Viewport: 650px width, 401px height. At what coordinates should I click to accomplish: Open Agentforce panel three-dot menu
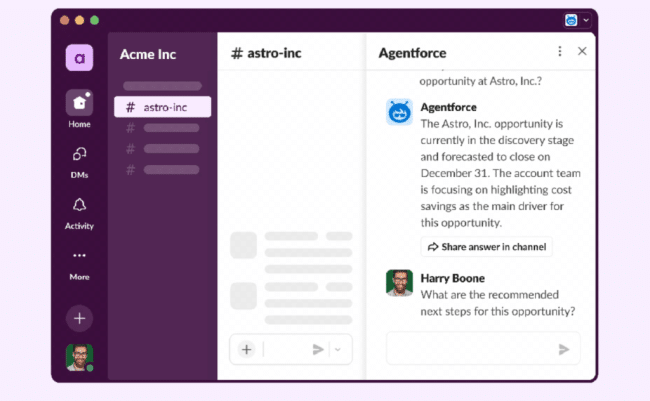coord(560,51)
